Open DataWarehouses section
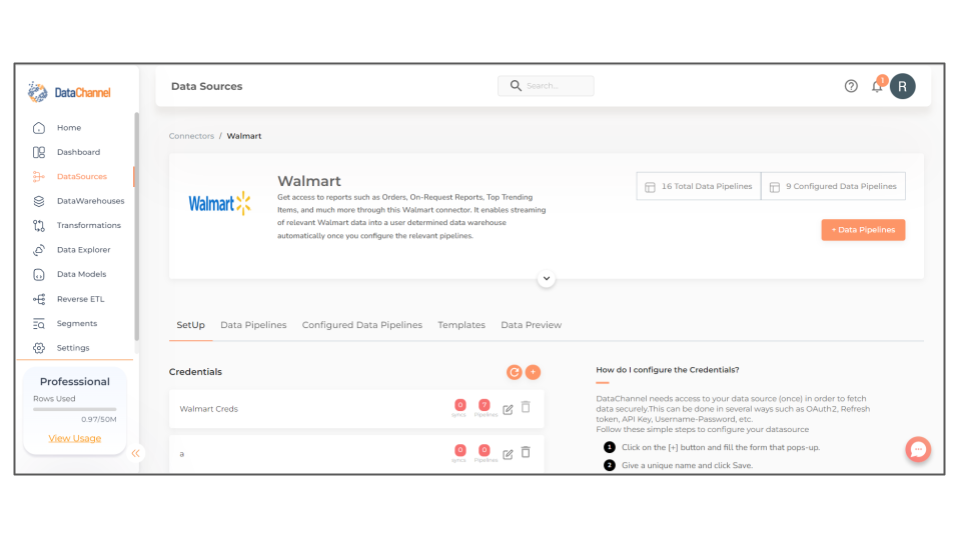The height and width of the screenshot is (540, 960). [90, 201]
